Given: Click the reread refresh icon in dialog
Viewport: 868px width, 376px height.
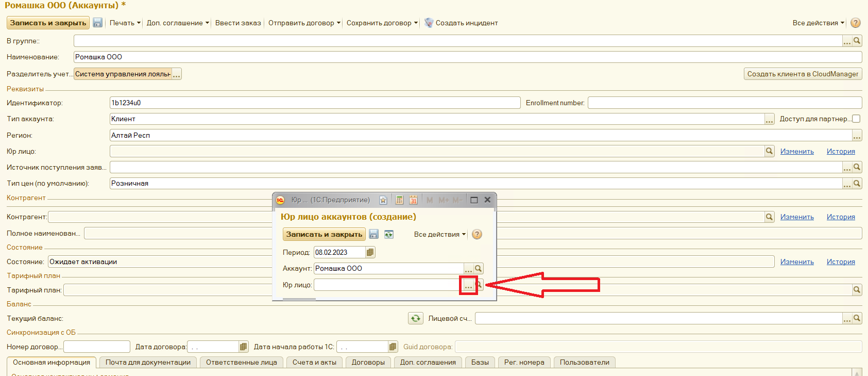Looking at the screenshot, I should [x=389, y=234].
